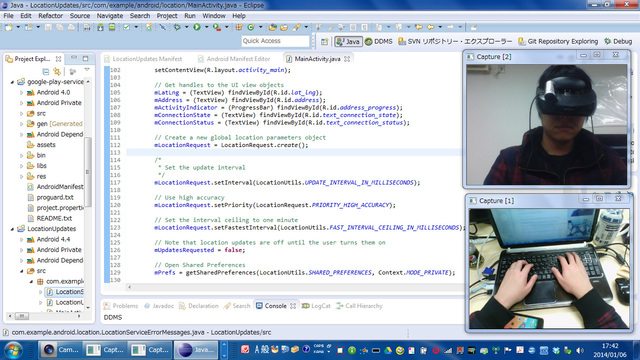Click the New Java Class icon
Image resolution: width=640 pixels, height=360 pixels.
pyautogui.click(x=251, y=27)
